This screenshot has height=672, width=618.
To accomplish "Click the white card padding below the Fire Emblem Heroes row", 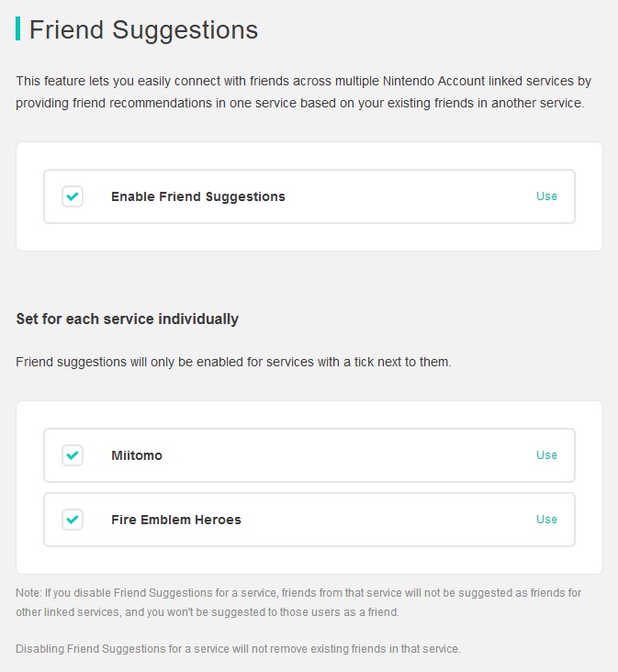I will tap(309, 561).
